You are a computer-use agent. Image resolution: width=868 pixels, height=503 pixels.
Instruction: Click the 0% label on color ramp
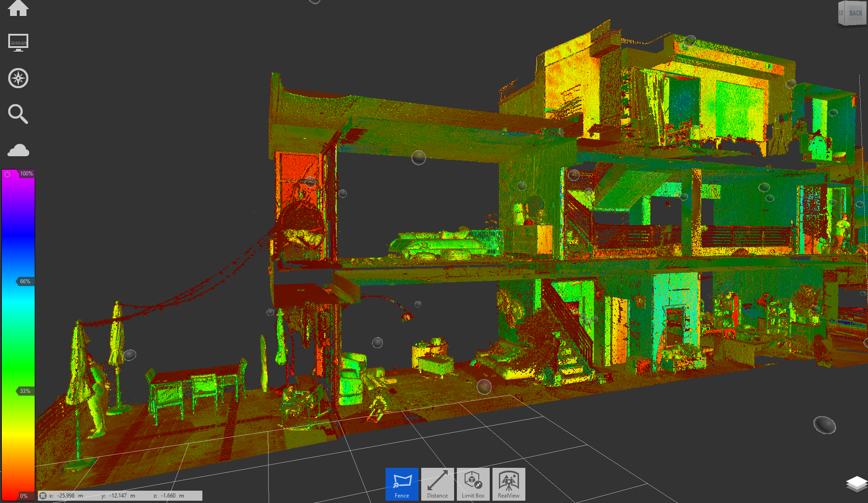coord(24,496)
